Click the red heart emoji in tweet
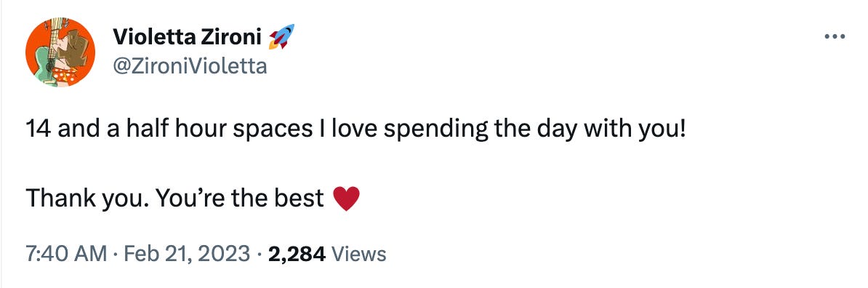 pos(347,199)
